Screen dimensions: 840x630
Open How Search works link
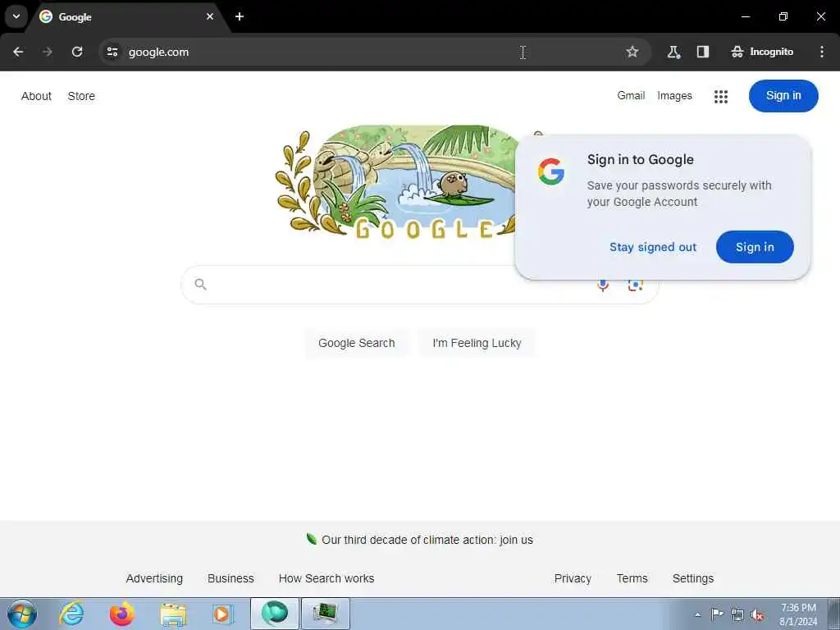pyautogui.click(x=326, y=578)
